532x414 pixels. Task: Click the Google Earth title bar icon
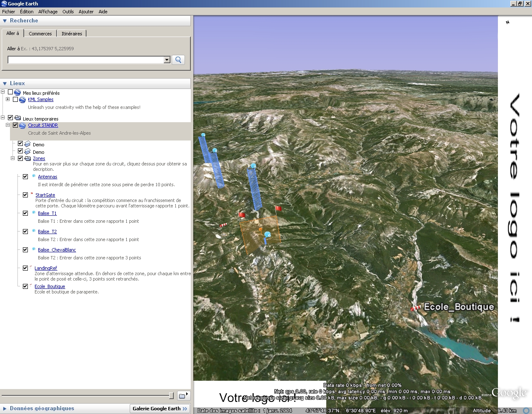coord(4,4)
